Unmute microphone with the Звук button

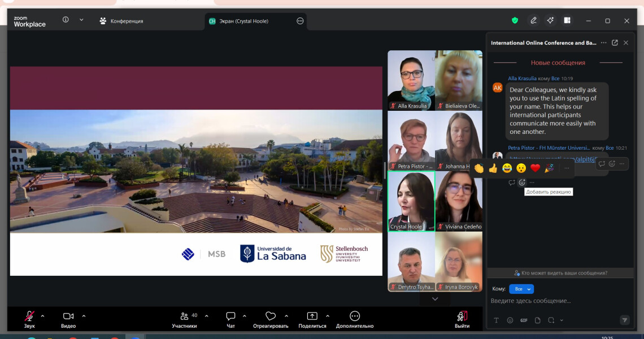(29, 319)
